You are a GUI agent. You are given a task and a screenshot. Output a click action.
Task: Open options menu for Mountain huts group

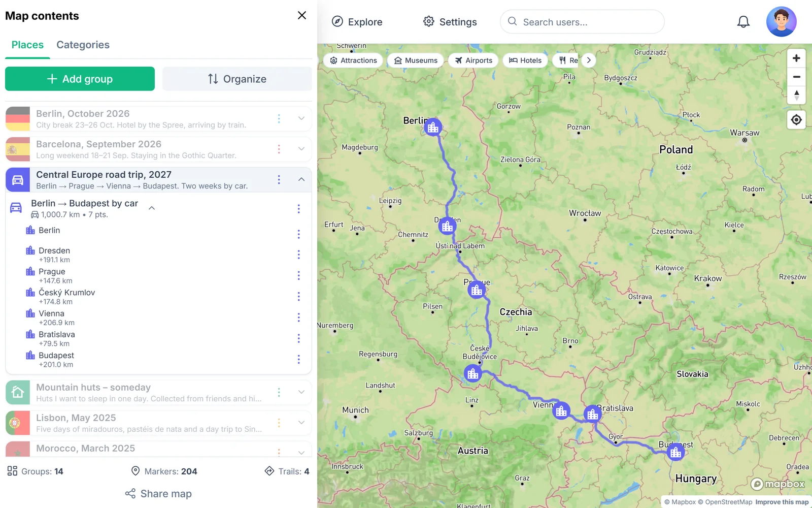pos(279,392)
